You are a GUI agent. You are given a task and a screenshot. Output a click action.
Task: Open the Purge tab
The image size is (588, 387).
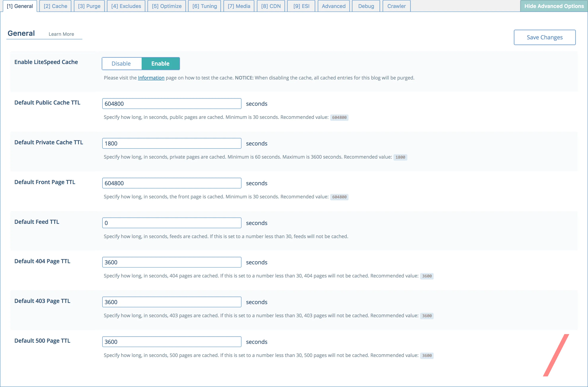click(89, 6)
